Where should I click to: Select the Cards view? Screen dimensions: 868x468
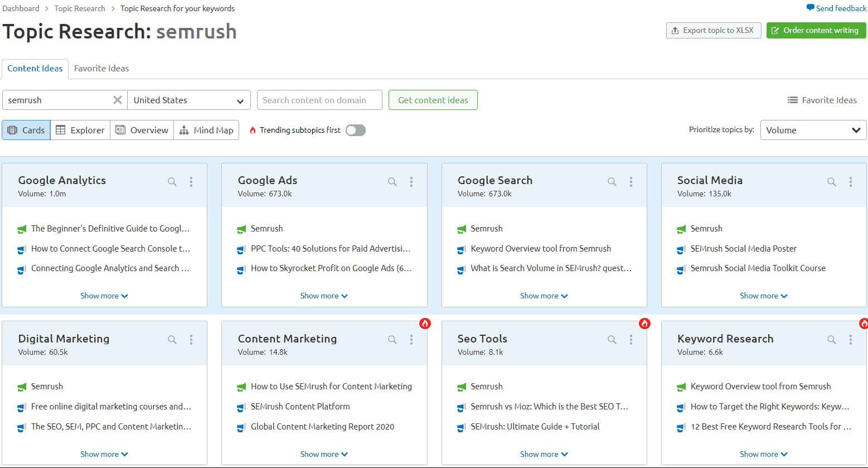(x=26, y=130)
